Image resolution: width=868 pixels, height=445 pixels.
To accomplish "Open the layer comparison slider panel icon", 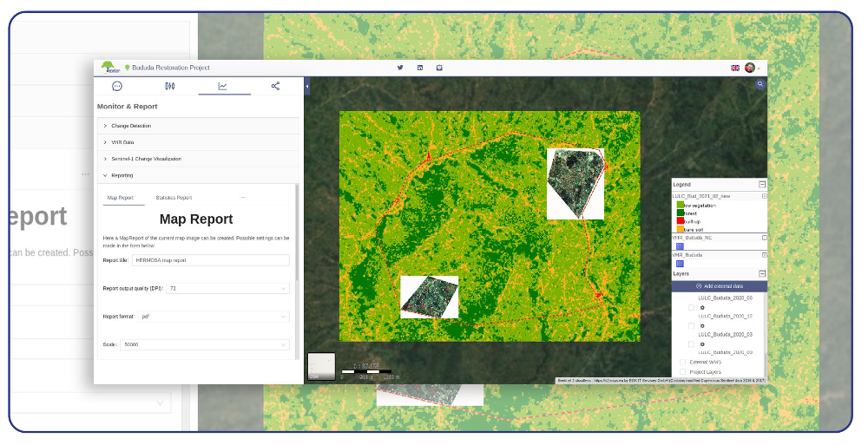I will click(x=169, y=86).
